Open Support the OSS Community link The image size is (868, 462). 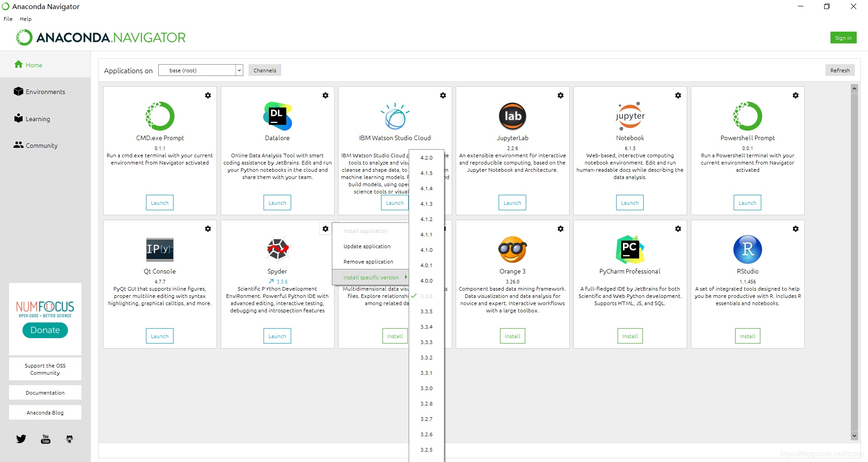(x=45, y=369)
